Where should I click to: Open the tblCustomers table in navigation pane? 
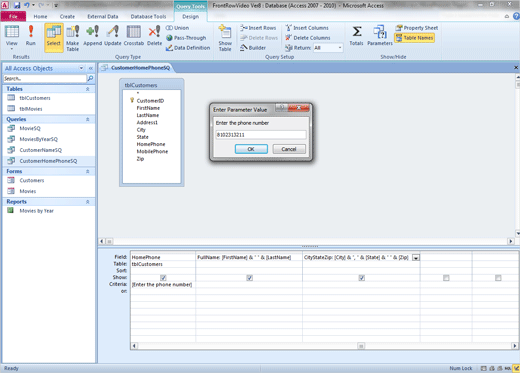35,98
